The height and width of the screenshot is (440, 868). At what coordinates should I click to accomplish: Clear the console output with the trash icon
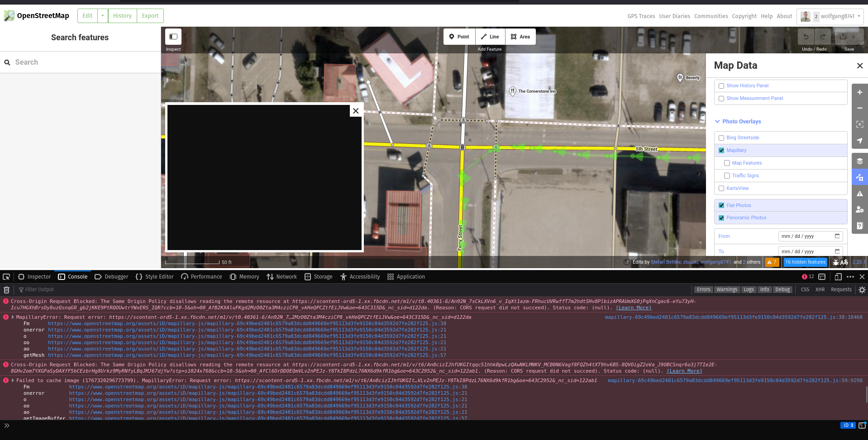[6, 289]
